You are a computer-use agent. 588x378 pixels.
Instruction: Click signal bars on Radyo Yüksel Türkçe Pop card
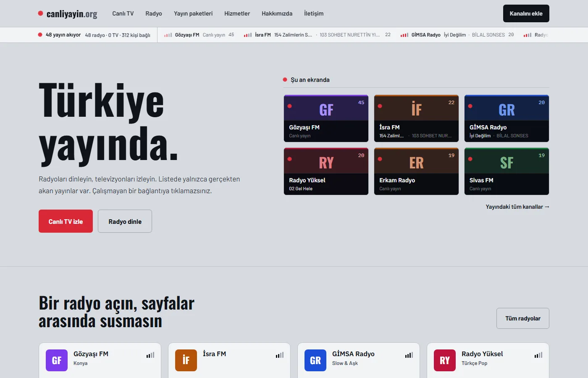pyautogui.click(x=538, y=355)
